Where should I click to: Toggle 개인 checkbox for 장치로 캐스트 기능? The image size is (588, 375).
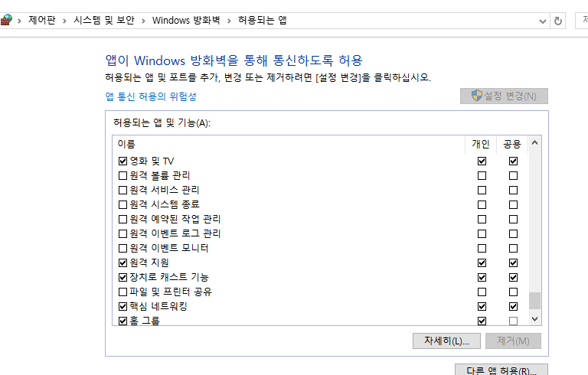pos(482,278)
